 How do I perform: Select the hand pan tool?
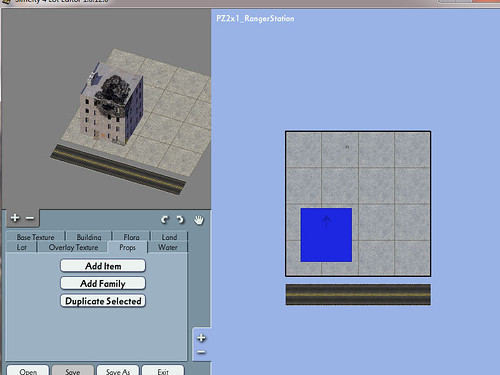click(199, 220)
